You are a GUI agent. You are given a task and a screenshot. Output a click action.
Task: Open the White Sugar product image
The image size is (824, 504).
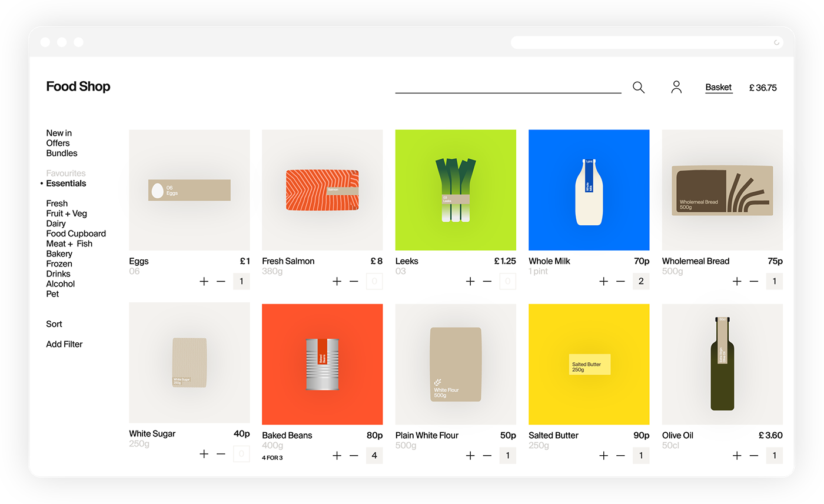(190, 363)
